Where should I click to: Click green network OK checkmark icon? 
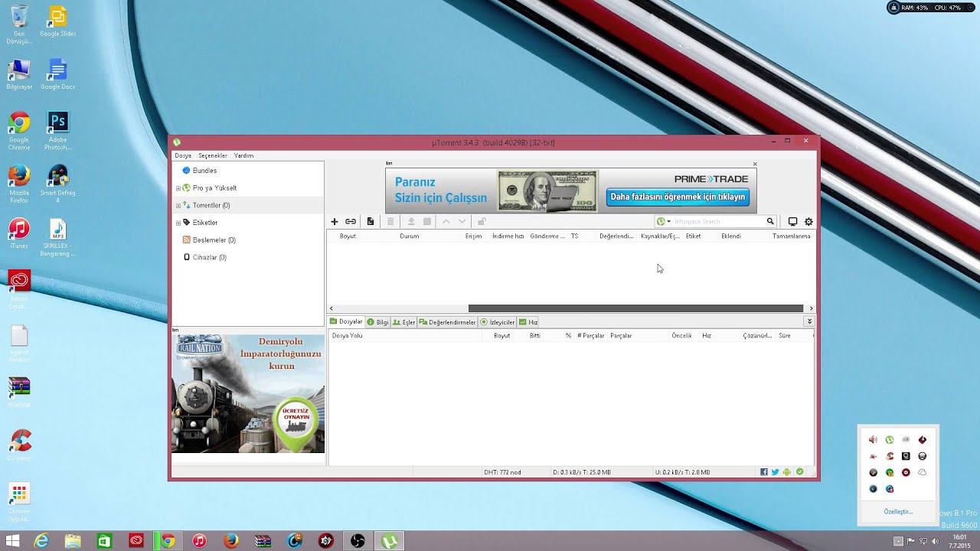tap(799, 472)
